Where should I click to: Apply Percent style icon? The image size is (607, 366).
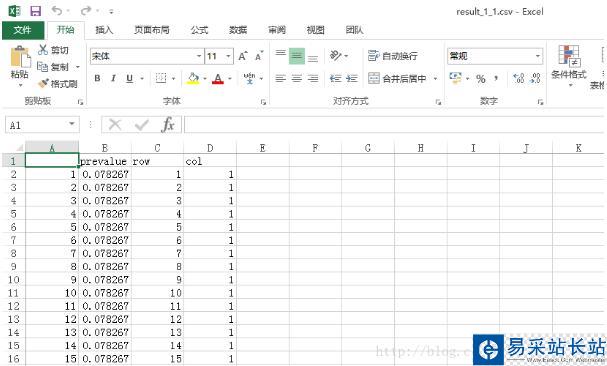tap(481, 79)
